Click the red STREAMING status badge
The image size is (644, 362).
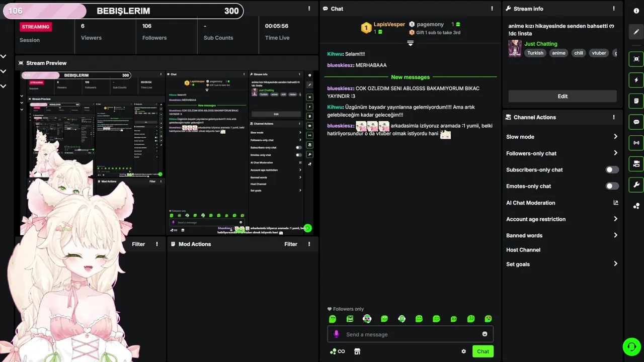point(36,27)
